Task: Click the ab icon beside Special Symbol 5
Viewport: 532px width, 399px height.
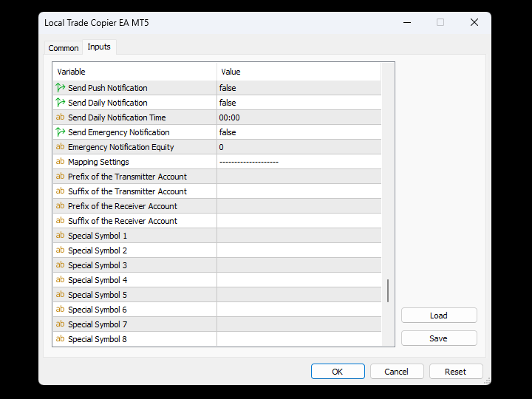Action: tap(60, 295)
